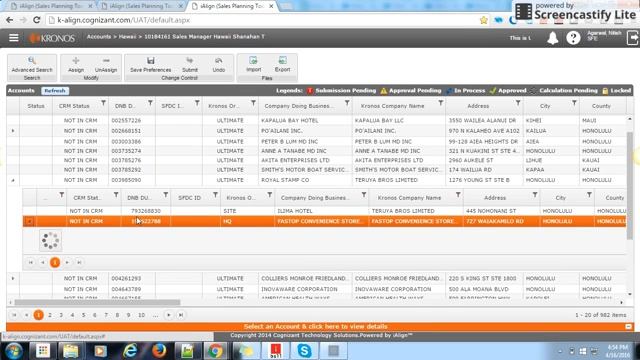Bookmark page with star icon
This screenshot has width=640, height=360.
pos(484,20)
